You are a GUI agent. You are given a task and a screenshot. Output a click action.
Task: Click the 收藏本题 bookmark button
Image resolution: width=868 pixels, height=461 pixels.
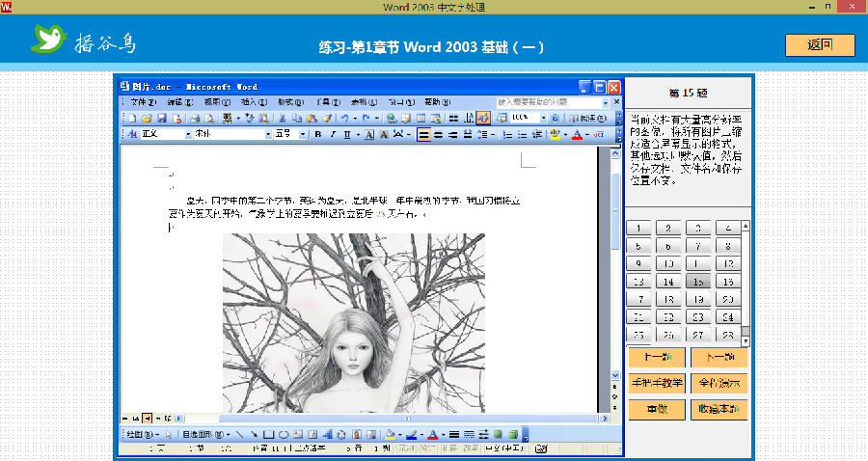point(719,410)
